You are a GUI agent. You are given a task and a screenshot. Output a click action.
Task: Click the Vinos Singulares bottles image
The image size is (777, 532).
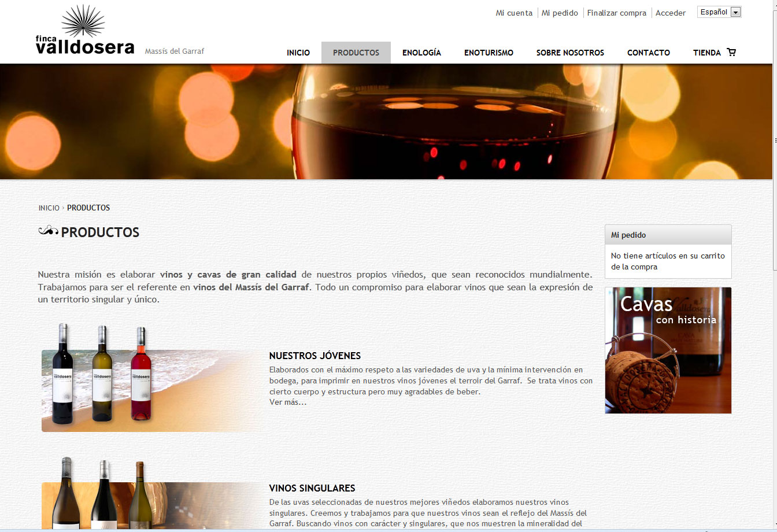pos(150,493)
